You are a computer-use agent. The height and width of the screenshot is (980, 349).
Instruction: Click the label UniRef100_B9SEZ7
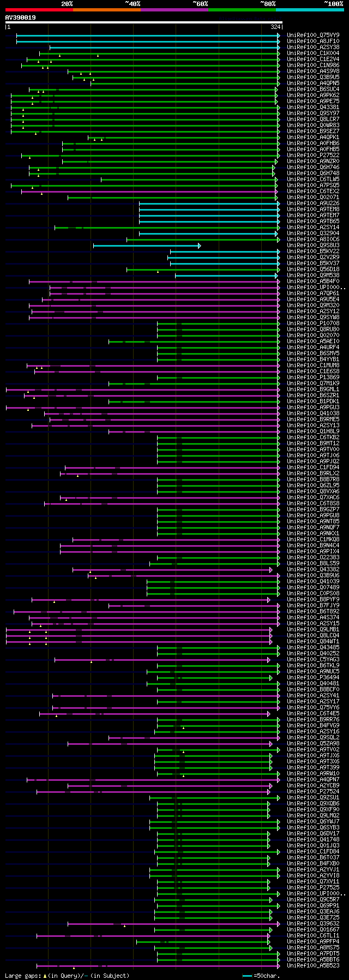pos(313,131)
